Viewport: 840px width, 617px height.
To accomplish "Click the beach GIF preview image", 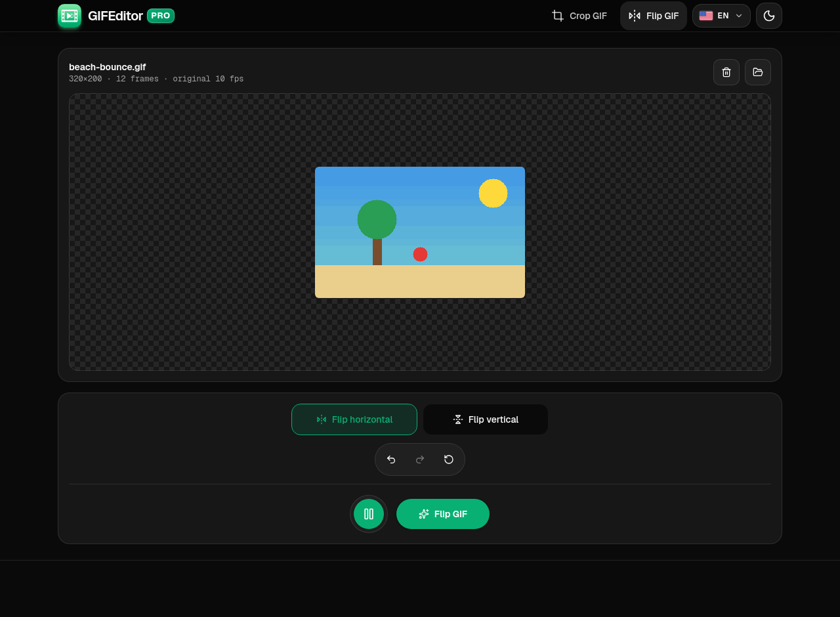I will (420, 232).
